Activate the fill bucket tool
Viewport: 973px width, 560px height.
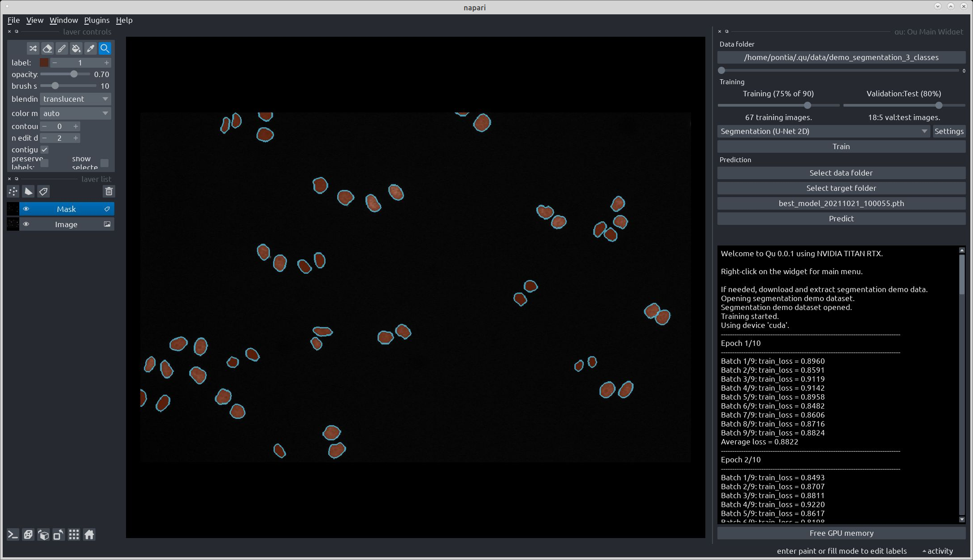pyautogui.click(x=76, y=48)
